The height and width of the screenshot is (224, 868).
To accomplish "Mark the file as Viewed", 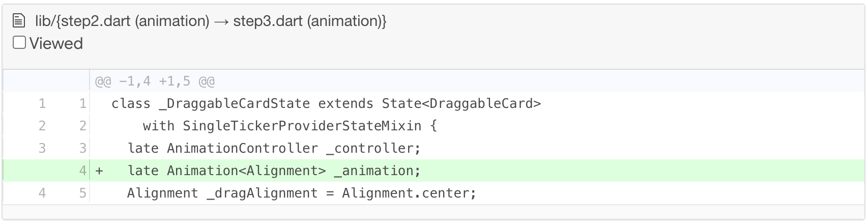I will click(x=19, y=42).
